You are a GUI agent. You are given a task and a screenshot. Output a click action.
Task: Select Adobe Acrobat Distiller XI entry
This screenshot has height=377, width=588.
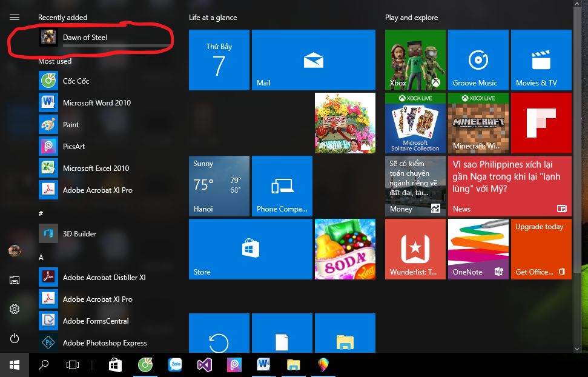(x=105, y=277)
